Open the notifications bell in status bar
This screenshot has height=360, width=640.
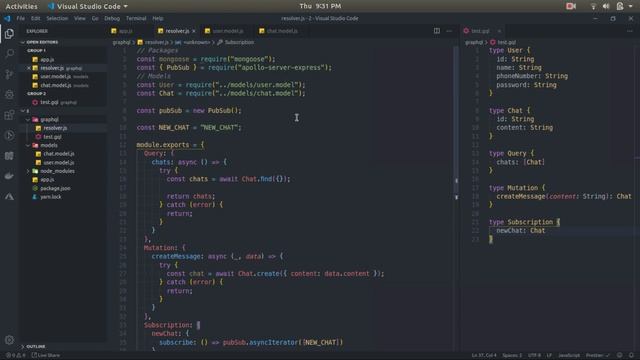[631, 355]
